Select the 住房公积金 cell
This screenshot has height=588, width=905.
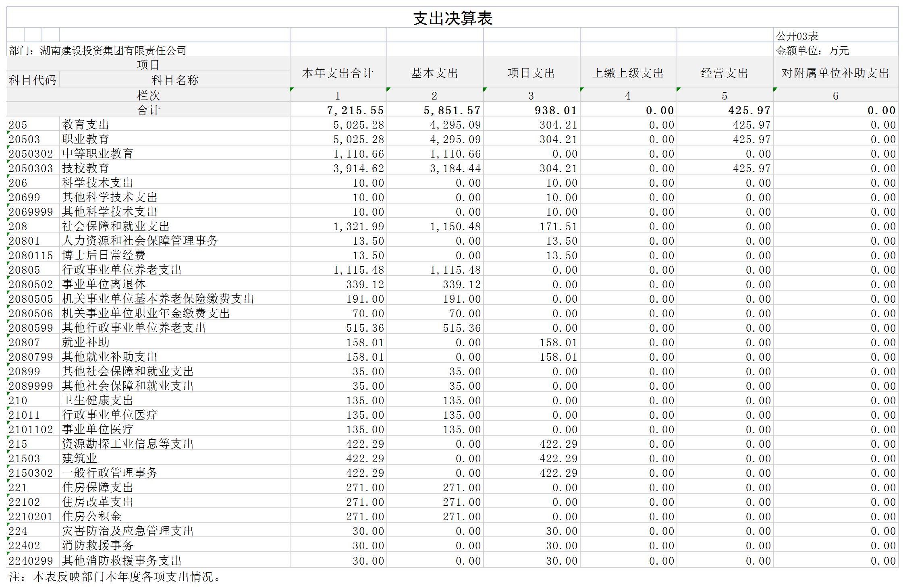[174, 516]
